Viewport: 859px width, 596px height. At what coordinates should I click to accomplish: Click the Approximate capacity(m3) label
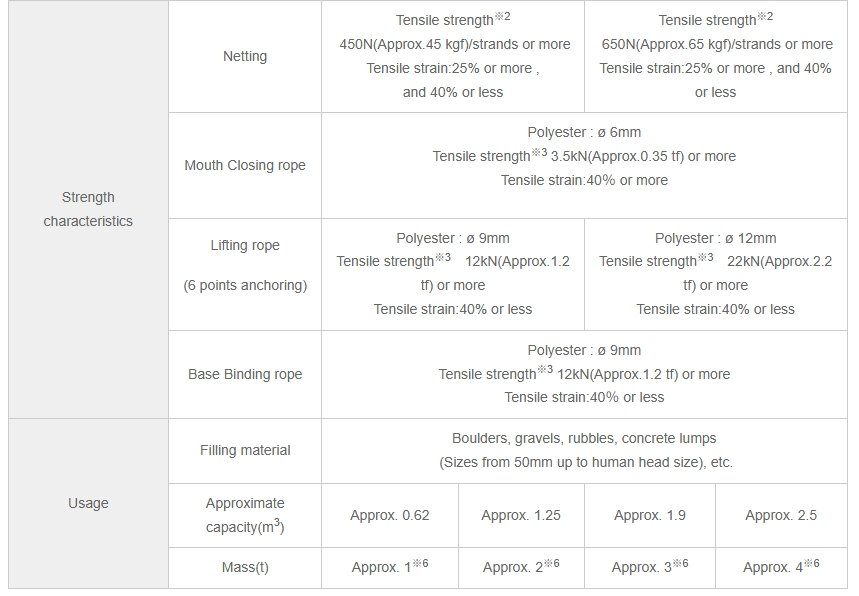tap(245, 515)
